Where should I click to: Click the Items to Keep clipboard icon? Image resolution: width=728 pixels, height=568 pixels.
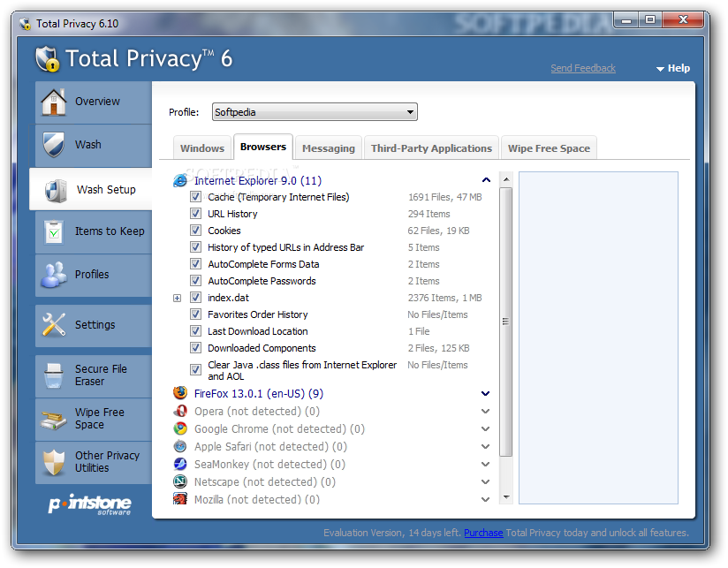pyautogui.click(x=54, y=231)
